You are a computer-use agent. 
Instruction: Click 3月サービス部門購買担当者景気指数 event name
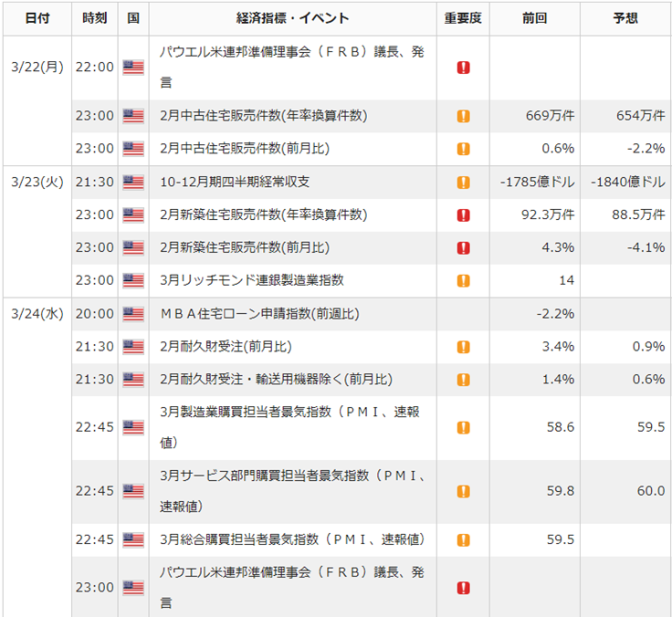point(293,491)
